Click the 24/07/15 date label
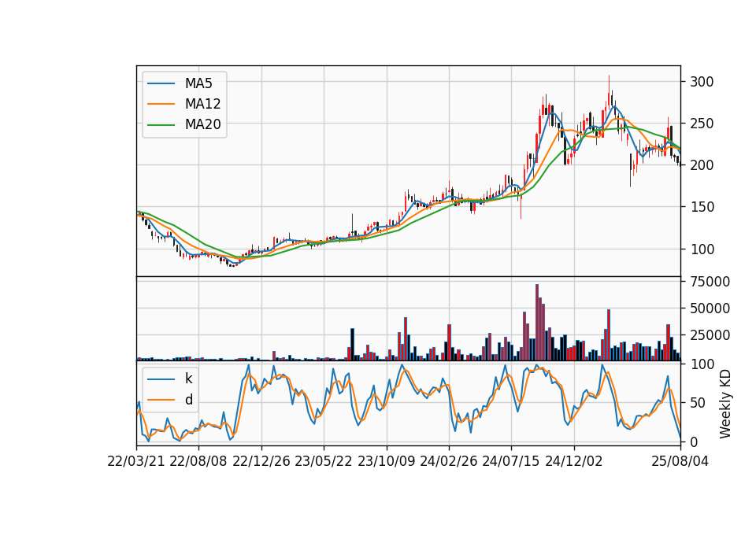756x543 pixels. pos(511,461)
